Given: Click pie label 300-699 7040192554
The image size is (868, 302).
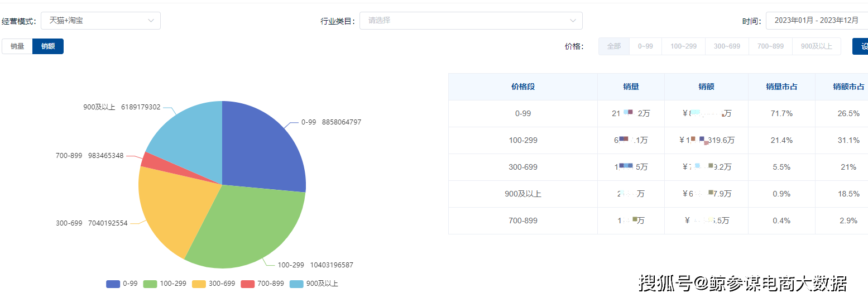Looking at the screenshot, I should [x=92, y=223].
